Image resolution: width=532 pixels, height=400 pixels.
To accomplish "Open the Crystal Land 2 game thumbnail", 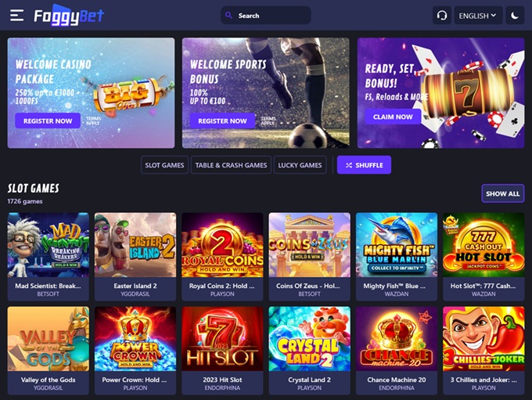I will tap(310, 338).
